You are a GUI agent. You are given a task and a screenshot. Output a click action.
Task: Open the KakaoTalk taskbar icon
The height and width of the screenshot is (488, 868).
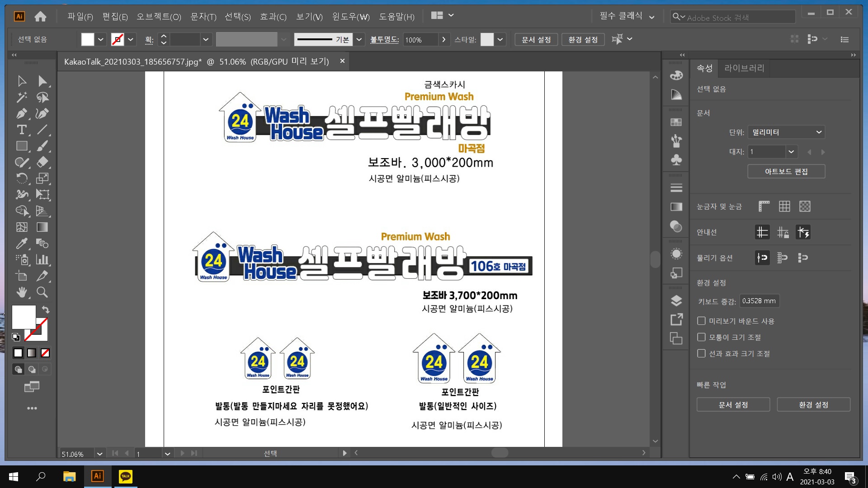pos(125,476)
